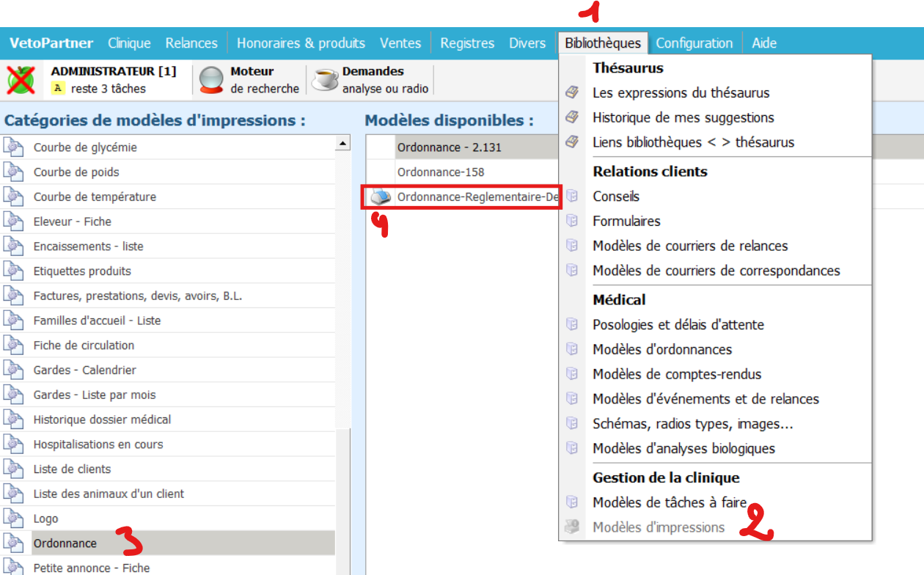924x575 pixels.
Task: Click the green apple icon in toolbar
Action: (21, 80)
